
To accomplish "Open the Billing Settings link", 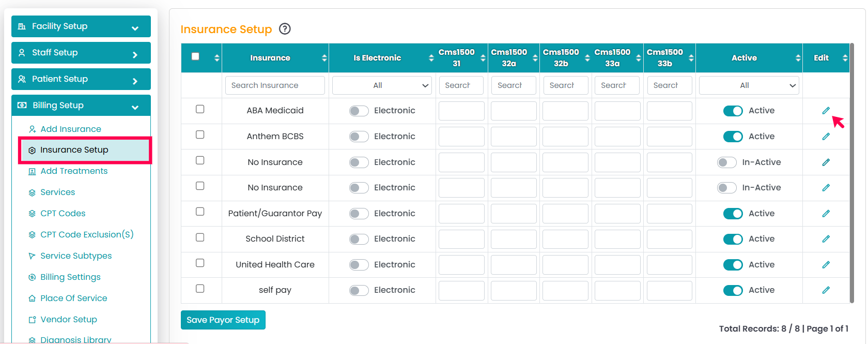I will pyautogui.click(x=70, y=277).
